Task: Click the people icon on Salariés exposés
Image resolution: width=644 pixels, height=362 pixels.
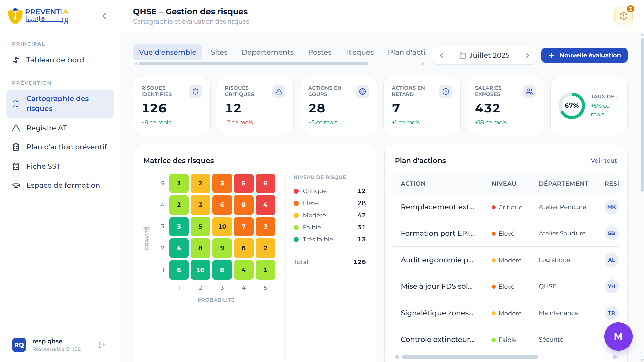Action: click(529, 91)
